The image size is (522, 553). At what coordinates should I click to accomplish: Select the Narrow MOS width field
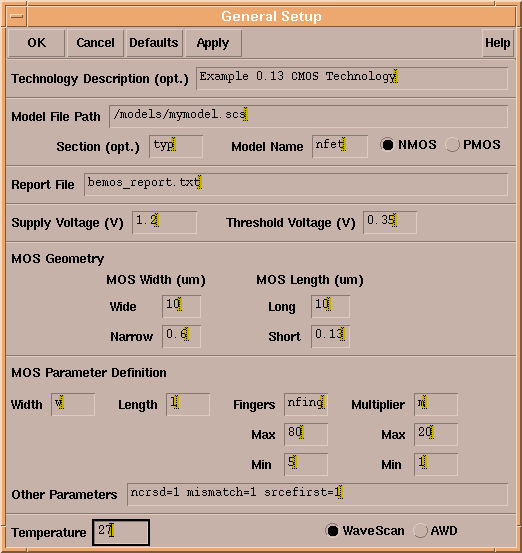point(181,336)
